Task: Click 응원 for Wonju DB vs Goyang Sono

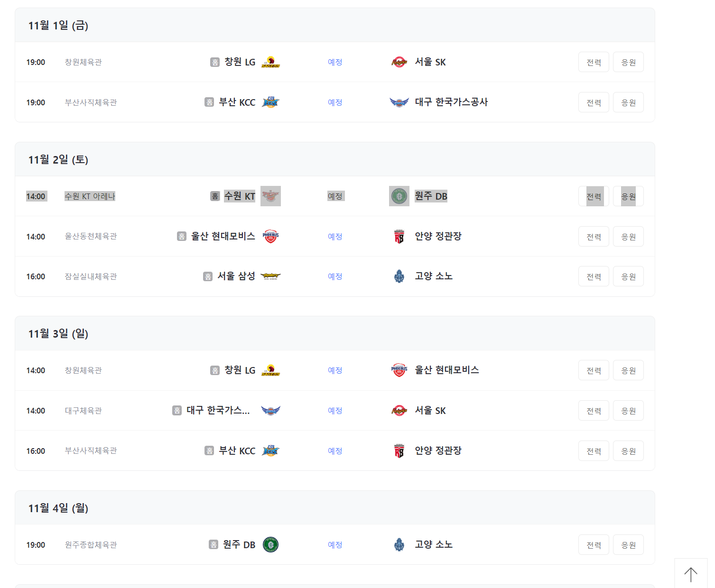Action: [x=628, y=545]
